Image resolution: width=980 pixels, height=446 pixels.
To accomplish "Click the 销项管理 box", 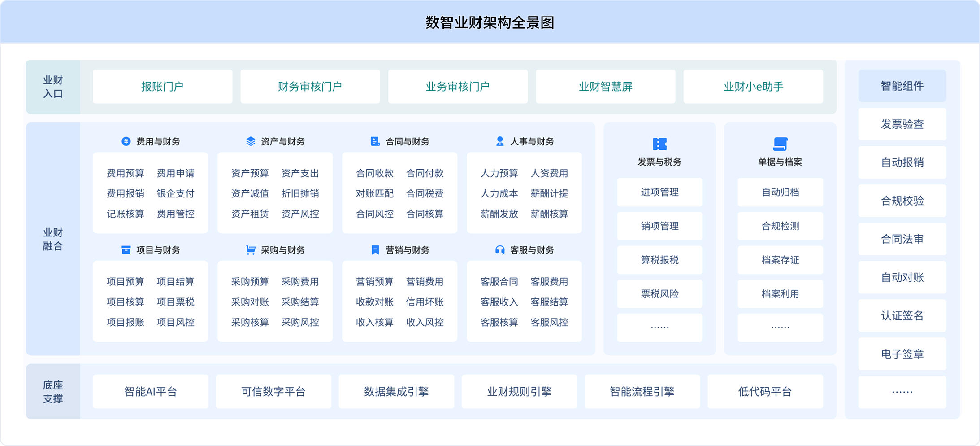I will pyautogui.click(x=659, y=226).
